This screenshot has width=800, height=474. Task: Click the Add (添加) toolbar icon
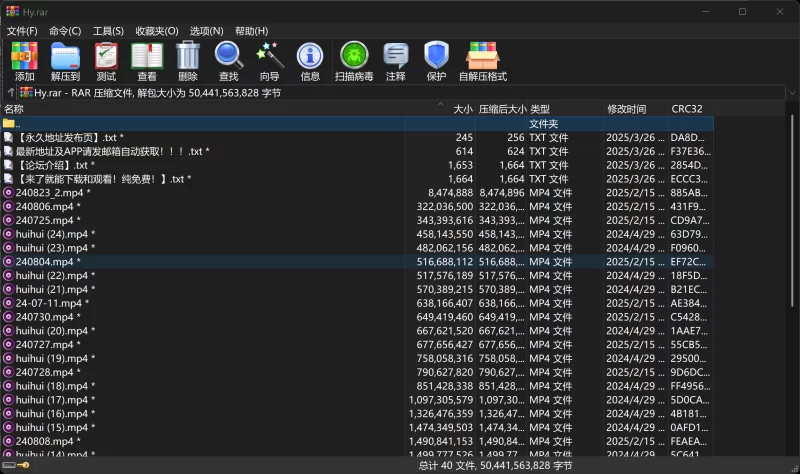[x=24, y=61]
